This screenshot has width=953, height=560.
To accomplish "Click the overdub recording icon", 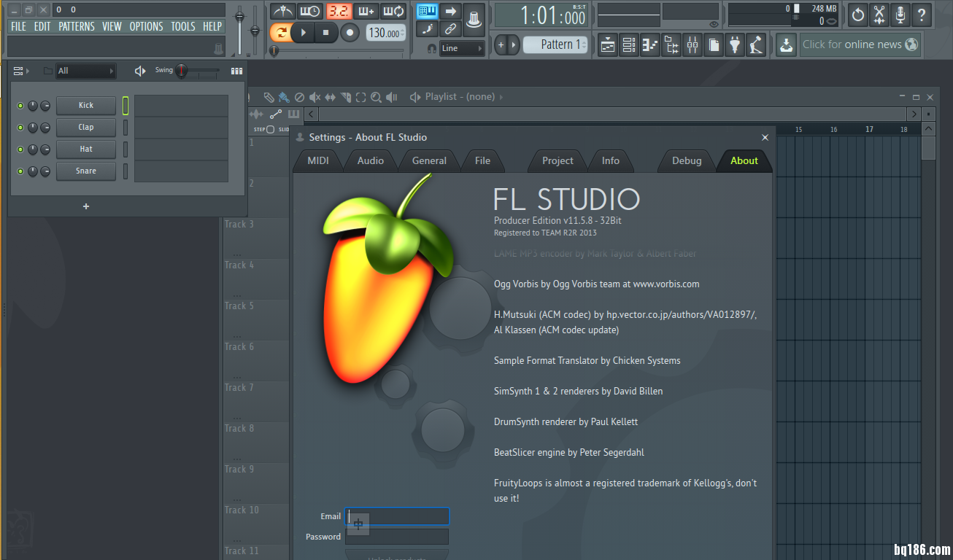I will pyautogui.click(x=366, y=11).
